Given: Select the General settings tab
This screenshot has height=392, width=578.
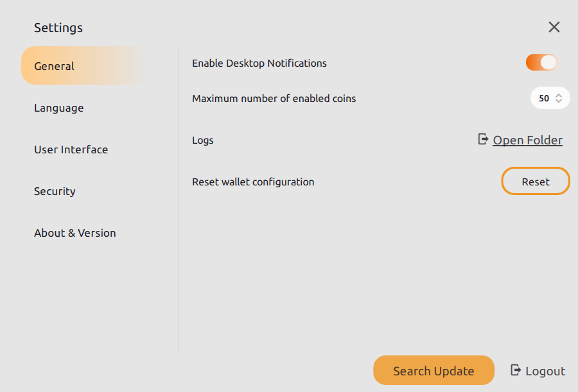Looking at the screenshot, I should click(55, 66).
